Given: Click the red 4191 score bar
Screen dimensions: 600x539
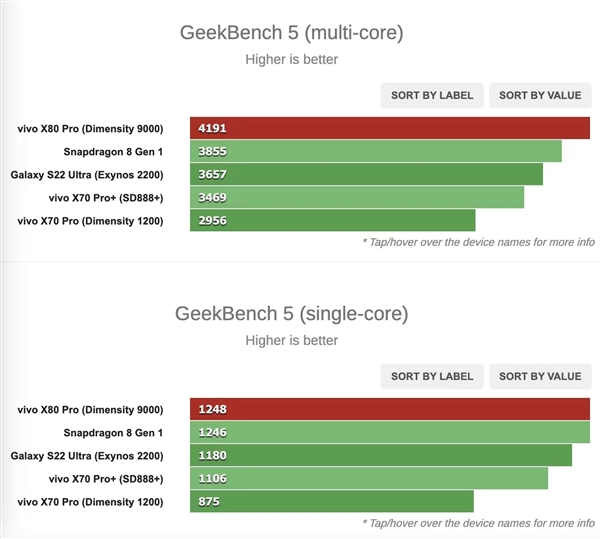Looking at the screenshot, I should [x=390, y=128].
